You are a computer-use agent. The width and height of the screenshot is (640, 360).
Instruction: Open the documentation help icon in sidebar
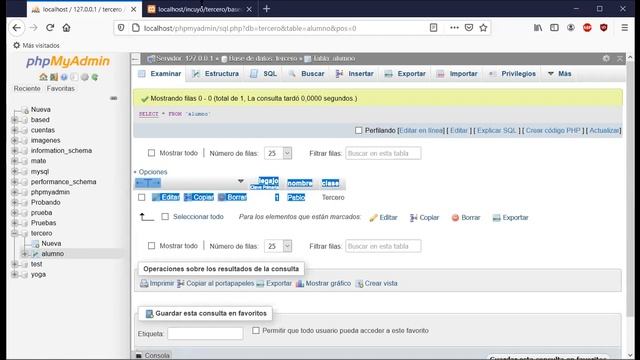pyautogui.click(x=64, y=77)
